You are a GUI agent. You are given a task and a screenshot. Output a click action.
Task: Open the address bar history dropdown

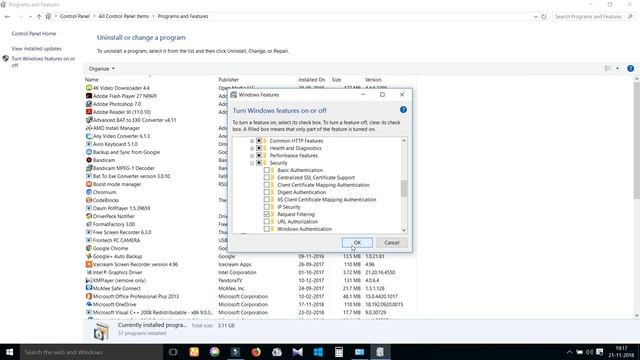tap(536, 17)
